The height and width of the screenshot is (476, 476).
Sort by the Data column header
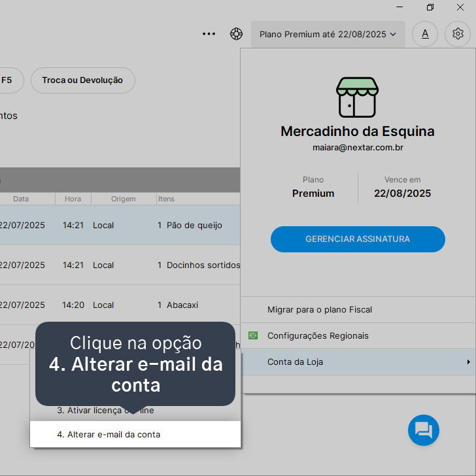(27, 199)
